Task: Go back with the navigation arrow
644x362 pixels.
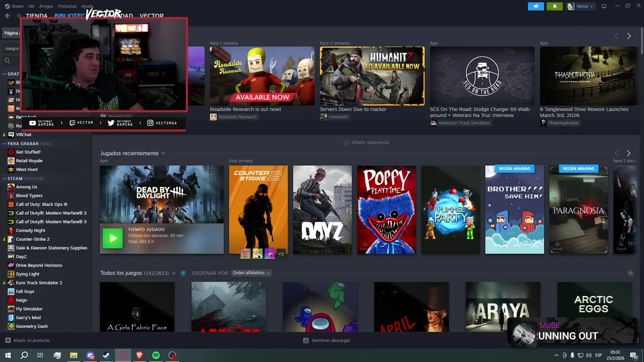Action: pyautogui.click(x=8, y=16)
